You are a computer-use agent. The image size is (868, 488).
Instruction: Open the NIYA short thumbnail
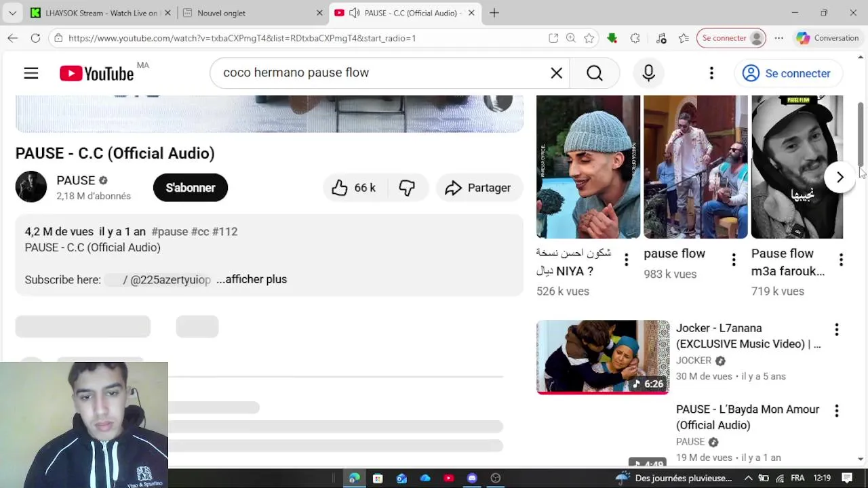(x=588, y=167)
